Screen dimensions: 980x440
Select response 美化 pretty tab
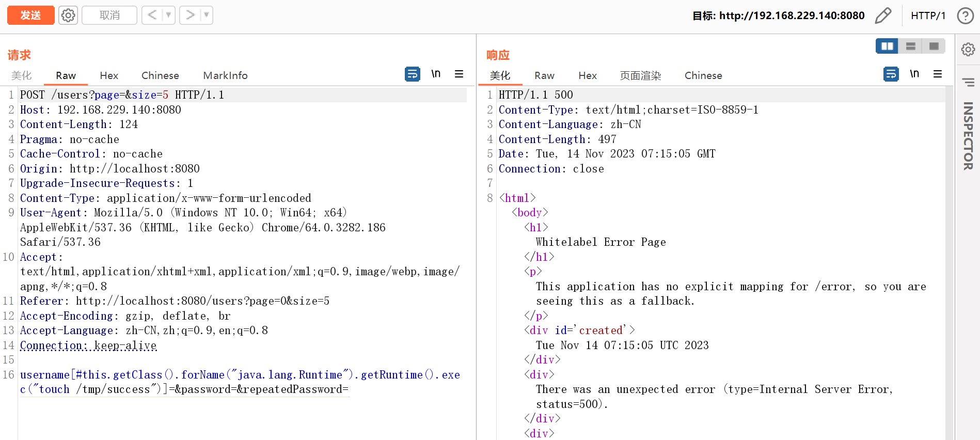point(500,75)
